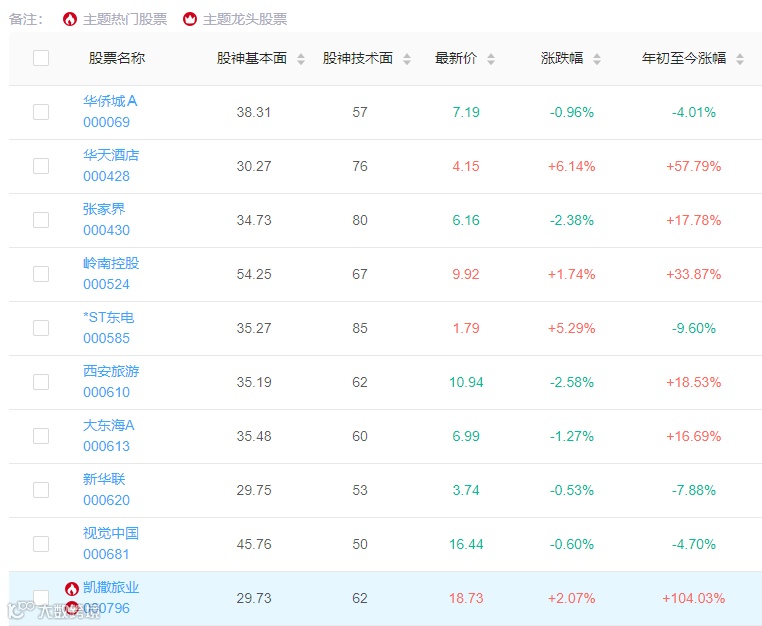Click stock code 000524
The height and width of the screenshot is (626, 762).
click(x=106, y=284)
